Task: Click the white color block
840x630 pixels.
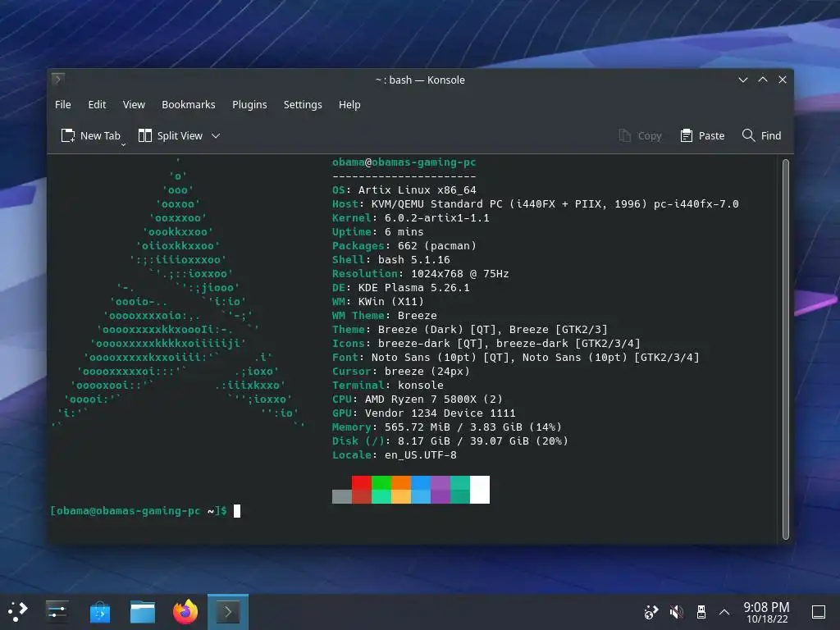Action: pos(480,490)
